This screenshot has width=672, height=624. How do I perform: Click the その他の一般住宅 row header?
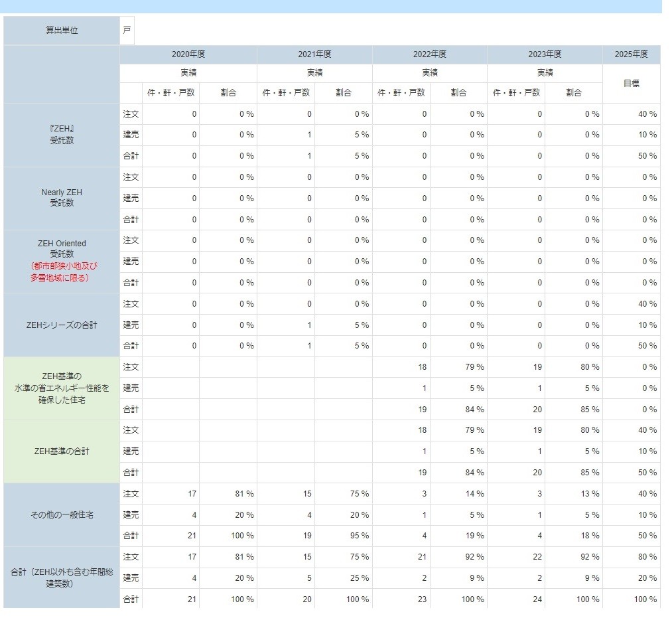pyautogui.click(x=62, y=515)
